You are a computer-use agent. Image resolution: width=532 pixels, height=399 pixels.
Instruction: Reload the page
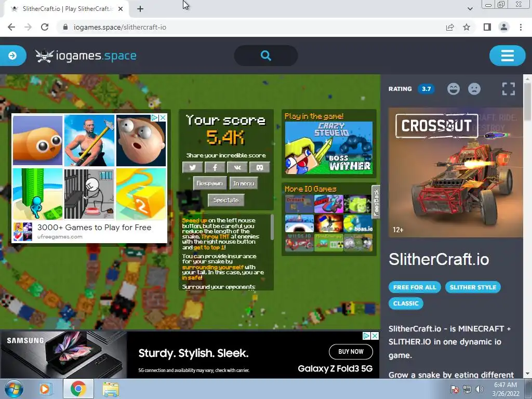point(45,27)
